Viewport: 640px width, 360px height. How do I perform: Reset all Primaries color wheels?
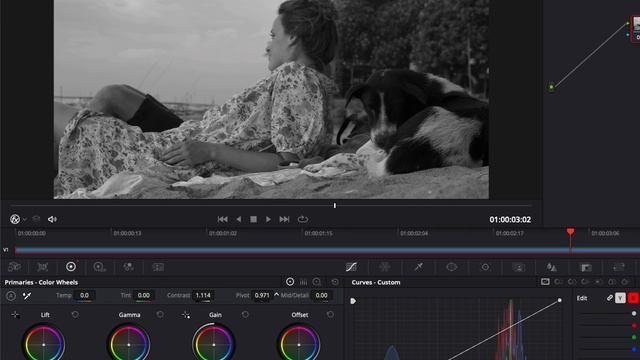coord(335,282)
